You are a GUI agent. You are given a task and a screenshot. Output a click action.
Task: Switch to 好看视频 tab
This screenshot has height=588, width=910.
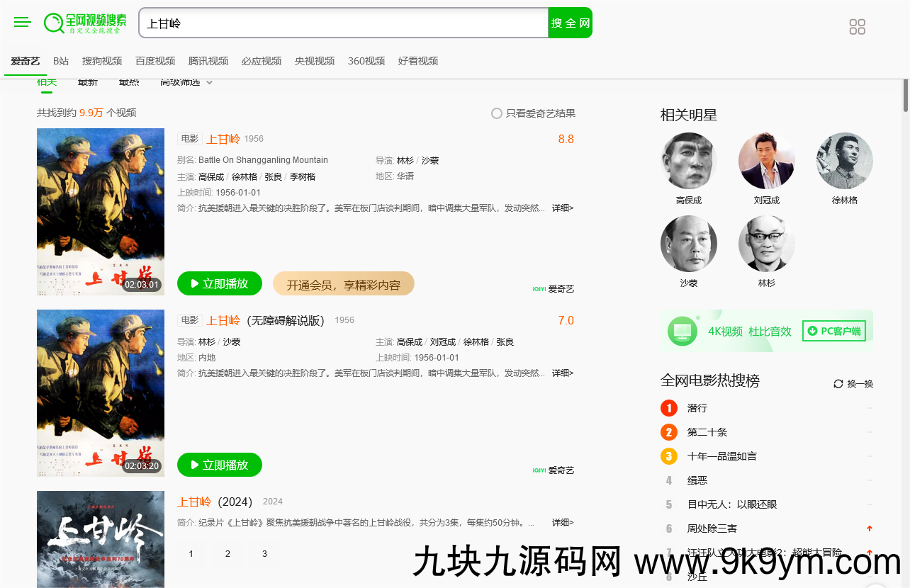418,61
